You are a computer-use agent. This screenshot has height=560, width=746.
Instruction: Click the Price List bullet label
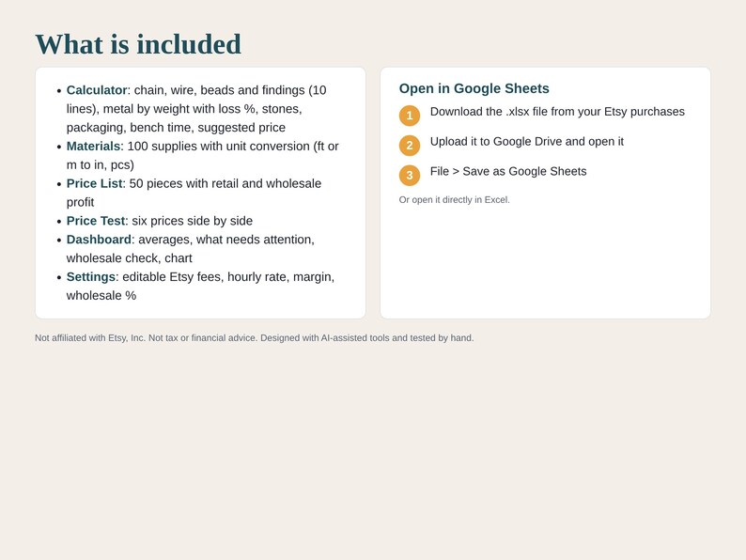[94, 183]
